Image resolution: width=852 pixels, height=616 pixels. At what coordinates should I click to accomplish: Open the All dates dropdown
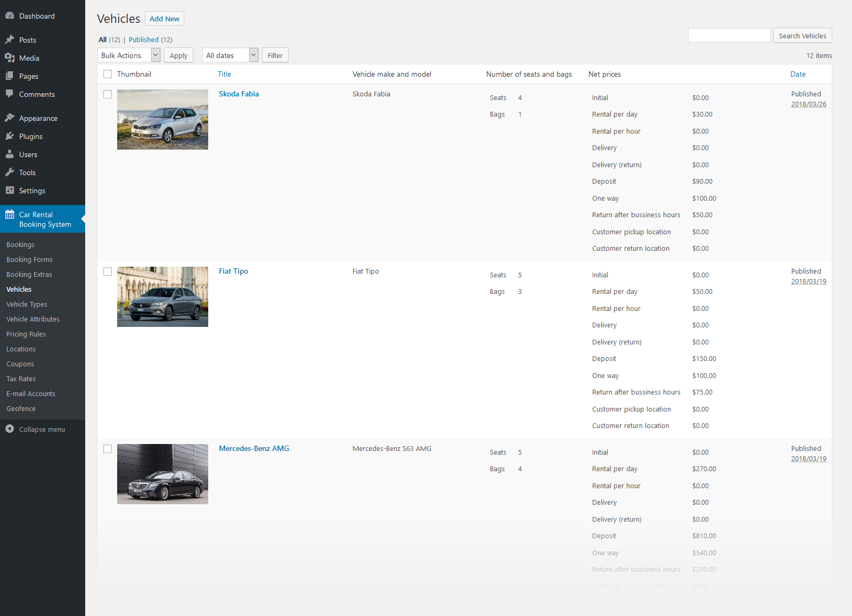coord(230,55)
